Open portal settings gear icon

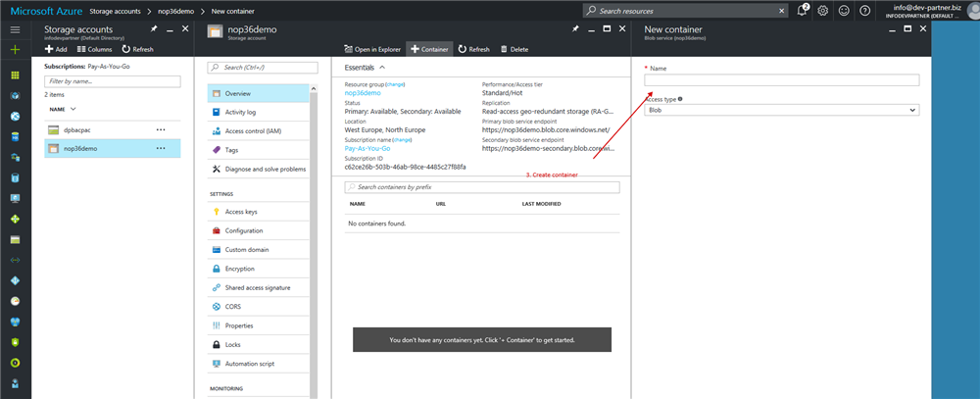click(x=823, y=11)
